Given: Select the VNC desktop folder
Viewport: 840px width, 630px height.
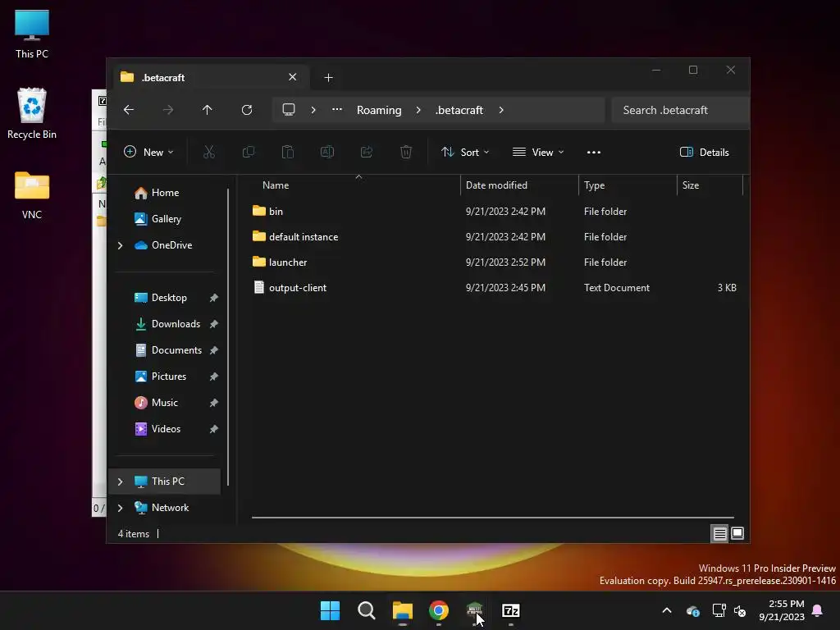Looking at the screenshot, I should 32,195.
